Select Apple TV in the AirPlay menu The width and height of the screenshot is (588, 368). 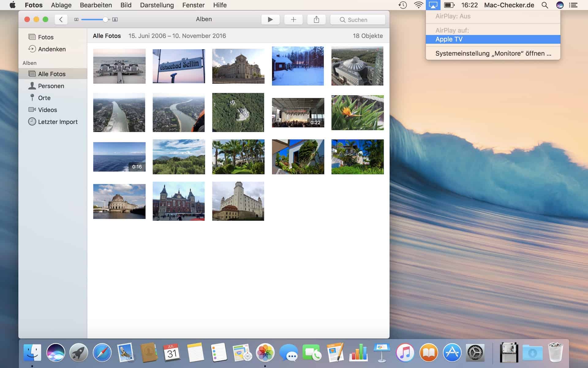point(493,39)
